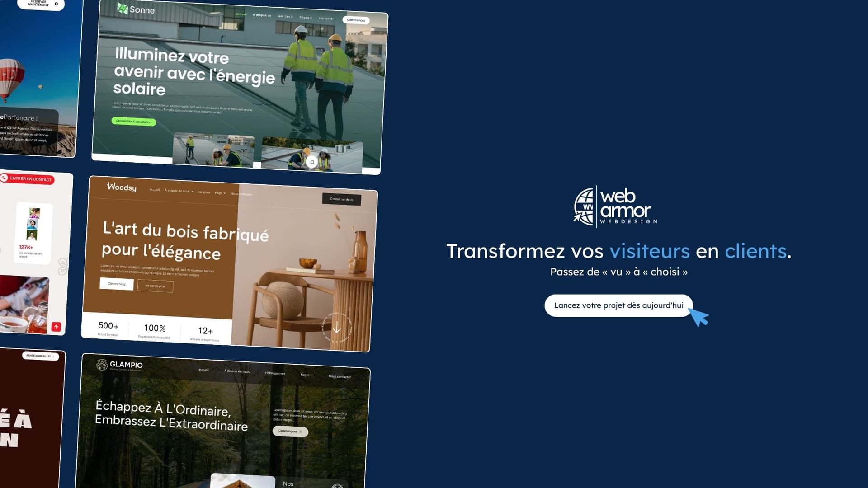The image size is (868, 488).
Task: Open the Pages dropdown in Glampio navigation
Action: (x=307, y=375)
